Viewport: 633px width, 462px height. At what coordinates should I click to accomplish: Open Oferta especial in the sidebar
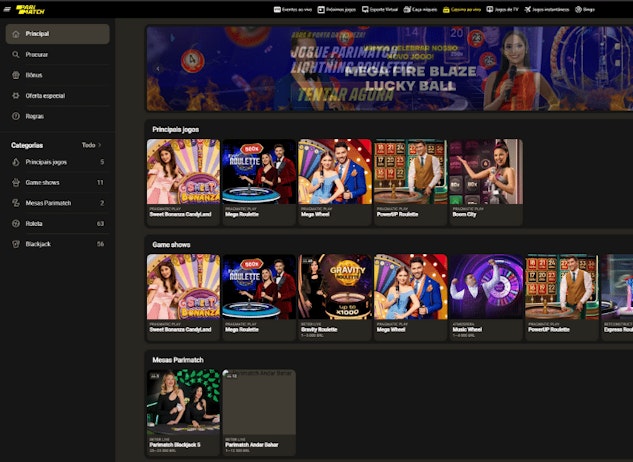(x=57, y=96)
